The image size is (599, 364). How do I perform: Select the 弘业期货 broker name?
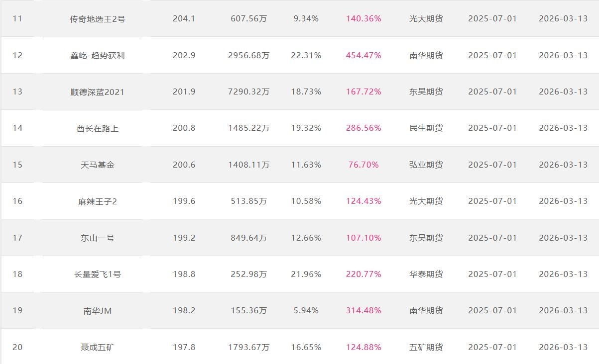click(426, 165)
